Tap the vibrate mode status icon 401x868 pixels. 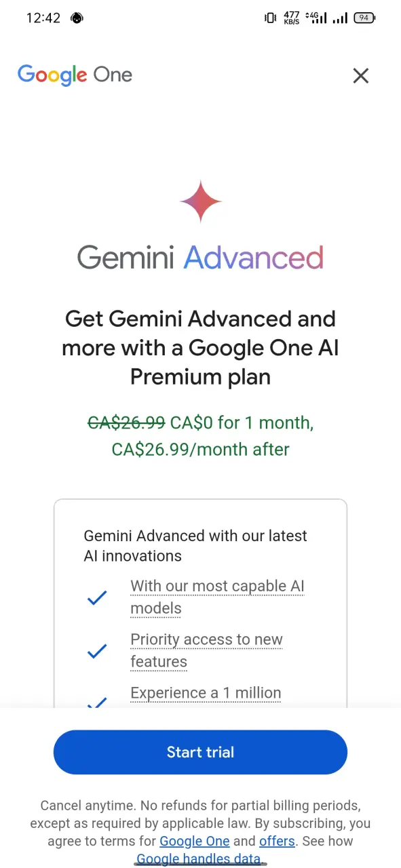click(270, 18)
